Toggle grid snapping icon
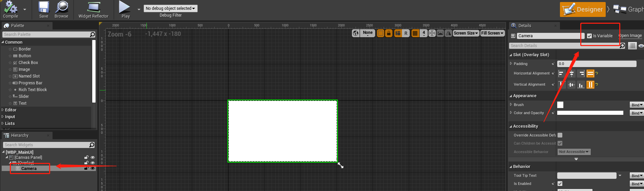 click(415, 33)
